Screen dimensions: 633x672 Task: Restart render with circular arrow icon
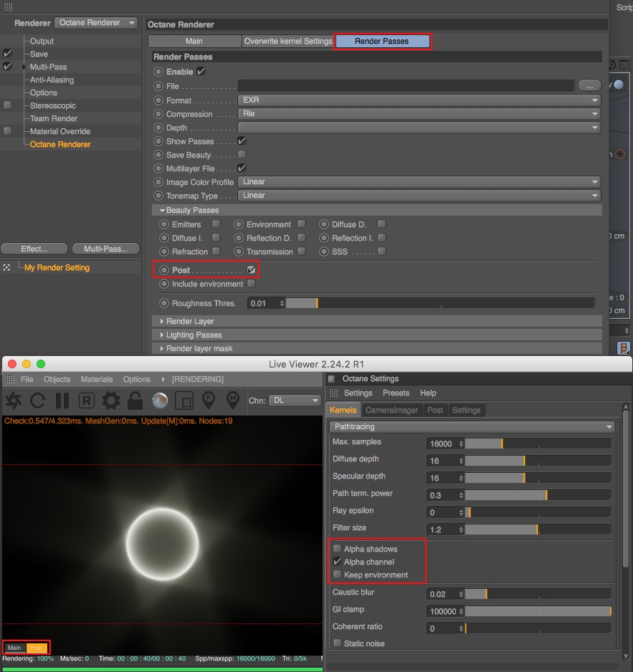tap(38, 400)
